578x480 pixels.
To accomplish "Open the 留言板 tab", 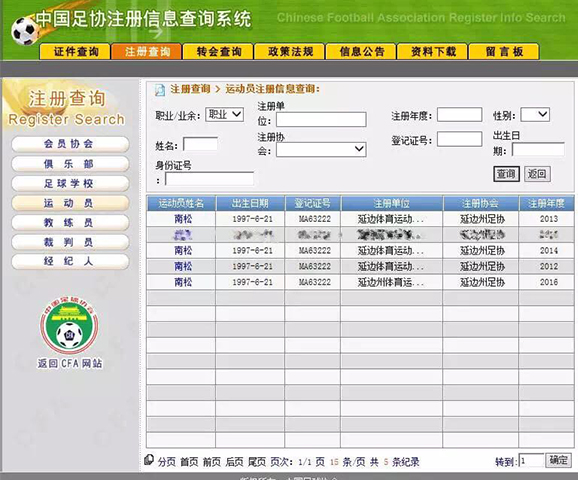I will (504, 52).
